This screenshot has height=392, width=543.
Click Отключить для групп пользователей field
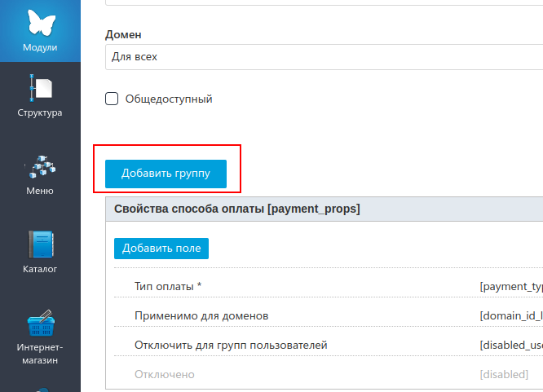click(230, 345)
